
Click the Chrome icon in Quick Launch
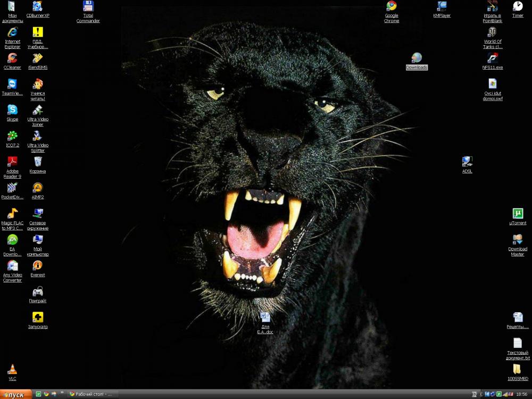(46, 394)
